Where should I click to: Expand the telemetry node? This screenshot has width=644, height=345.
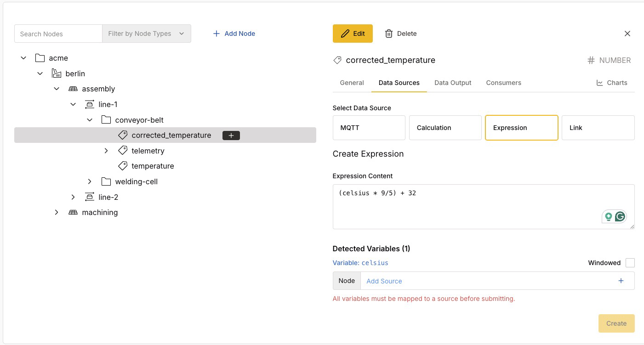coord(106,151)
